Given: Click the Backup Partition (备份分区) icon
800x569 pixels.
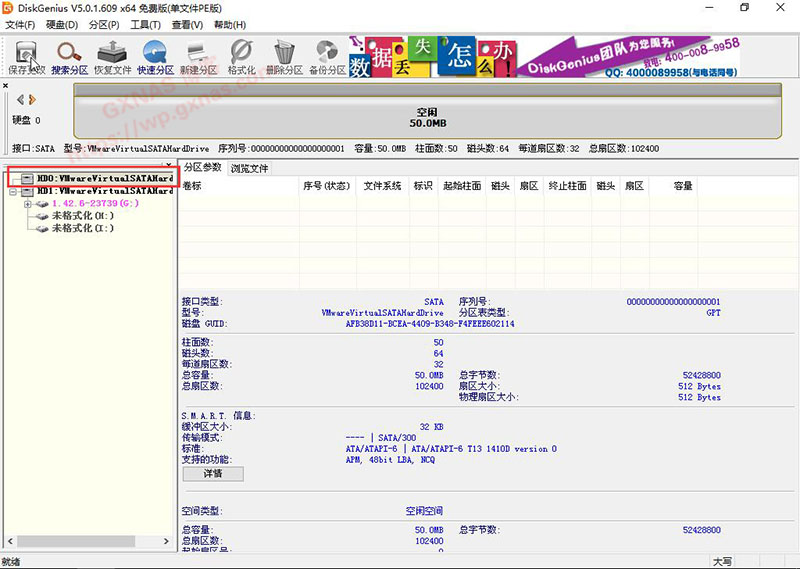Looking at the screenshot, I should click(327, 57).
